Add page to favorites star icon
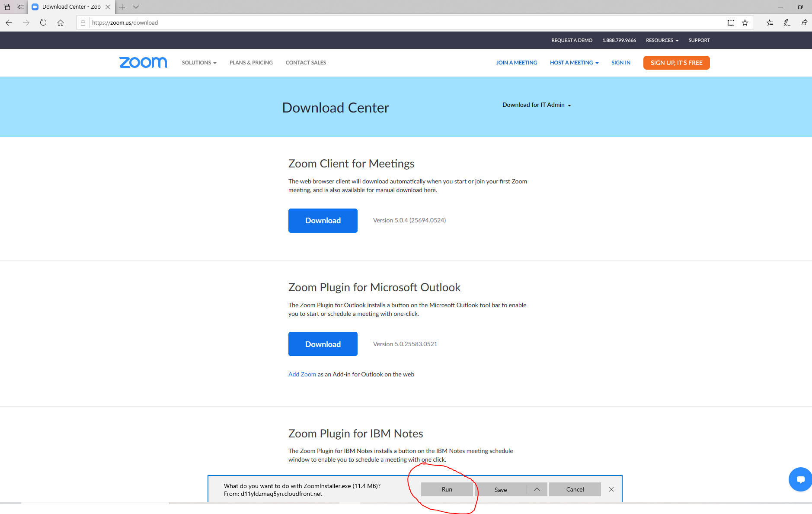Screen dimensions: 812x514 745,22
